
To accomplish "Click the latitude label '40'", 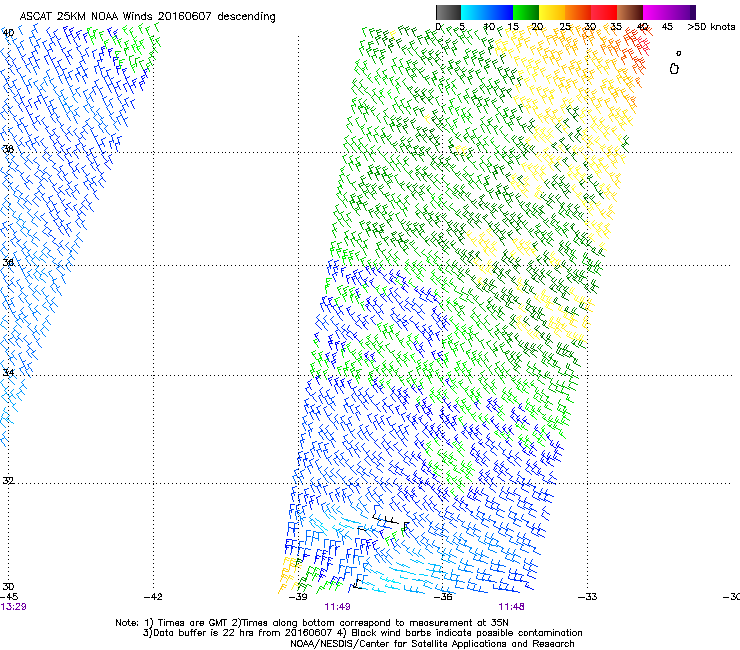I will pos(8,33).
